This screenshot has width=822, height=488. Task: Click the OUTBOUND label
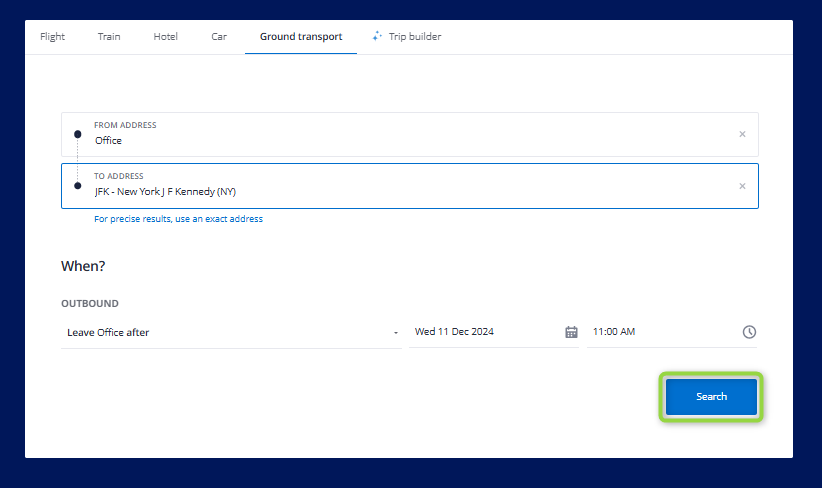90,303
